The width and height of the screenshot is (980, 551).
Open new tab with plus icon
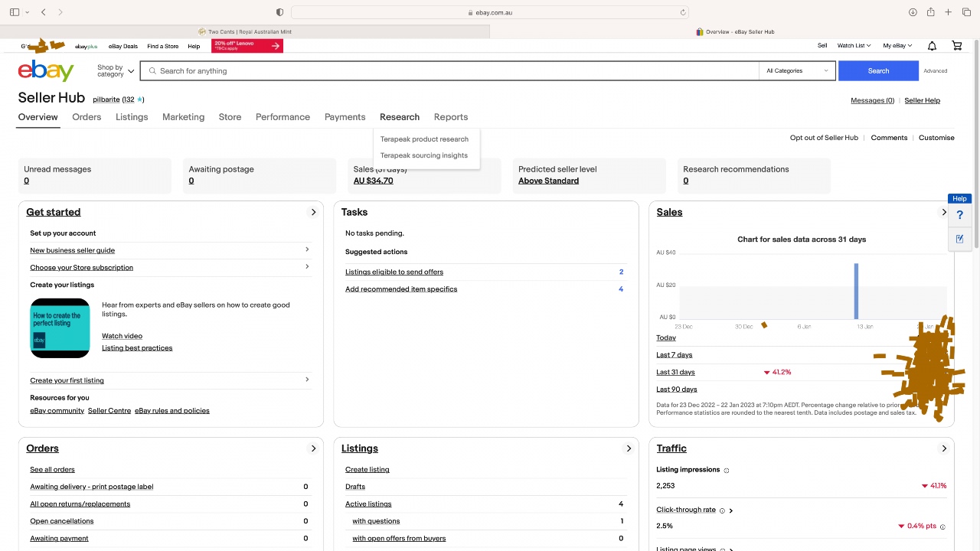(x=948, y=12)
